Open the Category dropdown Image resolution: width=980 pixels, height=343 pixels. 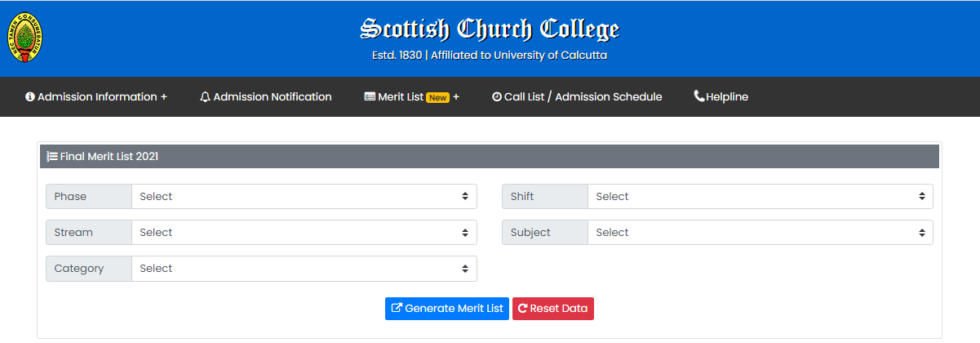pos(304,269)
